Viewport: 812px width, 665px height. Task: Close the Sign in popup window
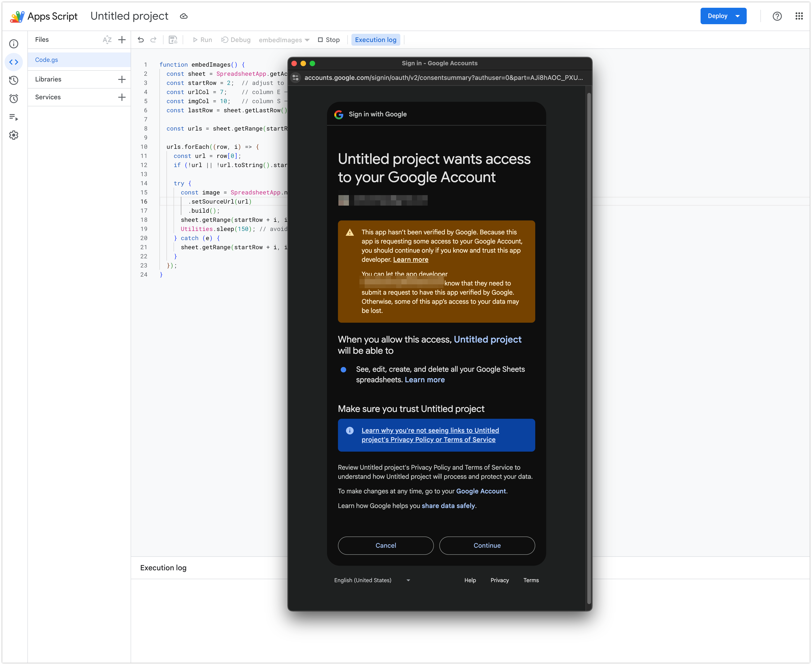point(294,64)
